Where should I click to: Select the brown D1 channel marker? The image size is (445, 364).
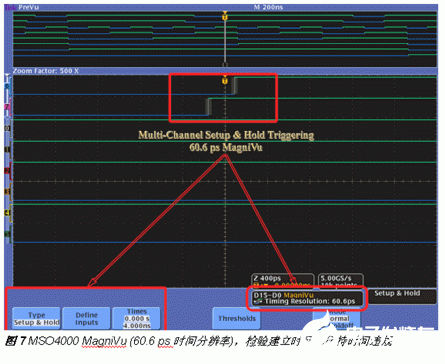[x=7, y=150]
